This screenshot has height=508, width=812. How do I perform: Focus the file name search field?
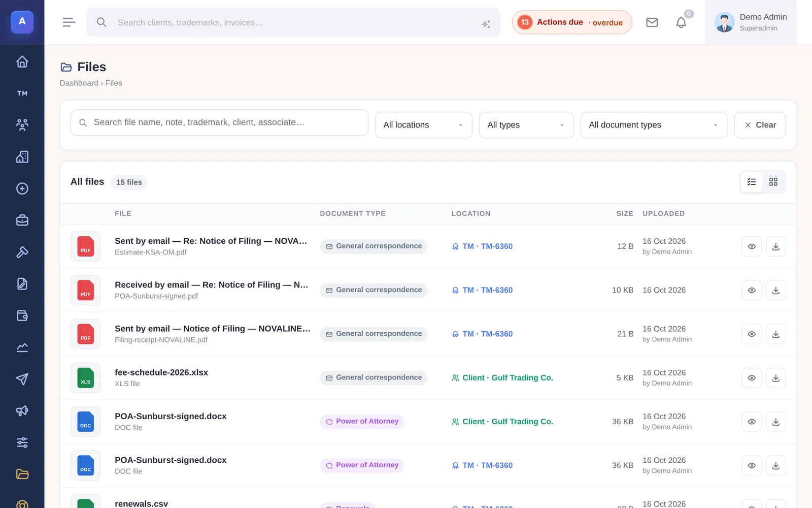point(219,122)
